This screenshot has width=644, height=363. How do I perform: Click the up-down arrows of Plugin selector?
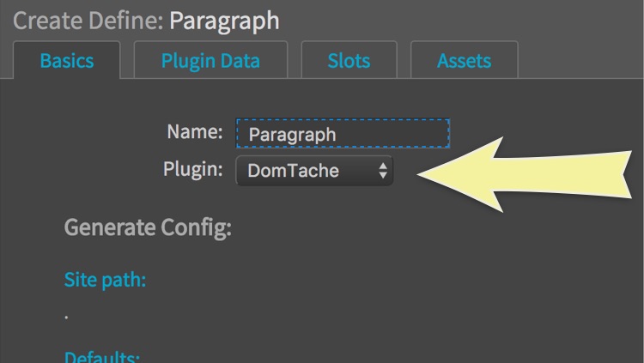point(383,171)
